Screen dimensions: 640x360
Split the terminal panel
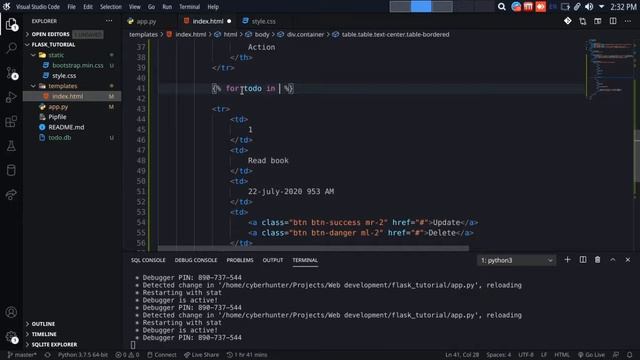click(583, 260)
